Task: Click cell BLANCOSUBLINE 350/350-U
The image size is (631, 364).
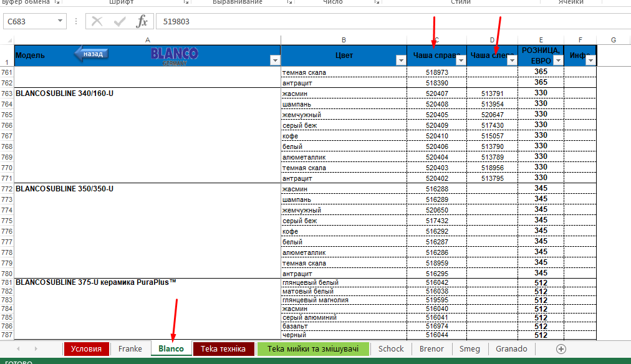Action: (148, 189)
